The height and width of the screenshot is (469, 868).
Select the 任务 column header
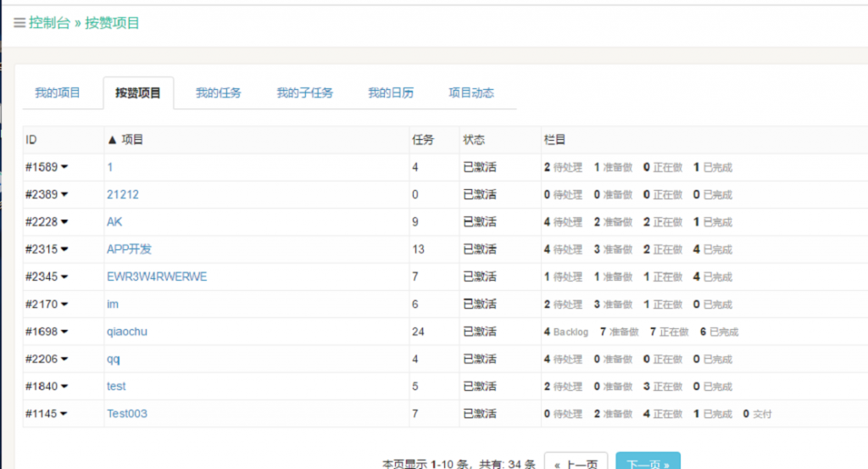click(x=423, y=140)
